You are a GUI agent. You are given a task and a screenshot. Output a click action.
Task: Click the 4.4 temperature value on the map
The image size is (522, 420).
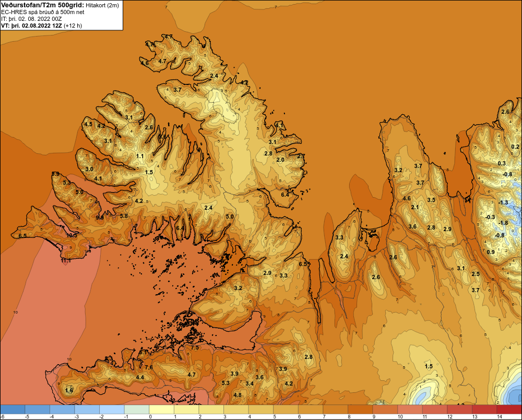tap(140, 377)
